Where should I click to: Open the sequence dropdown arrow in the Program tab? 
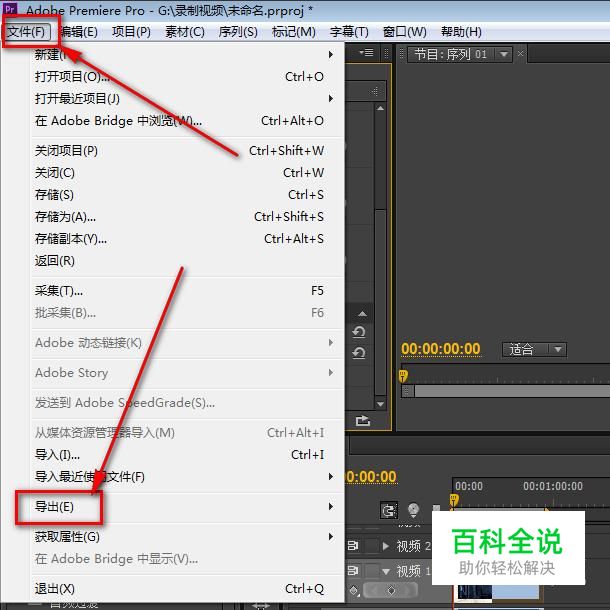pos(504,54)
